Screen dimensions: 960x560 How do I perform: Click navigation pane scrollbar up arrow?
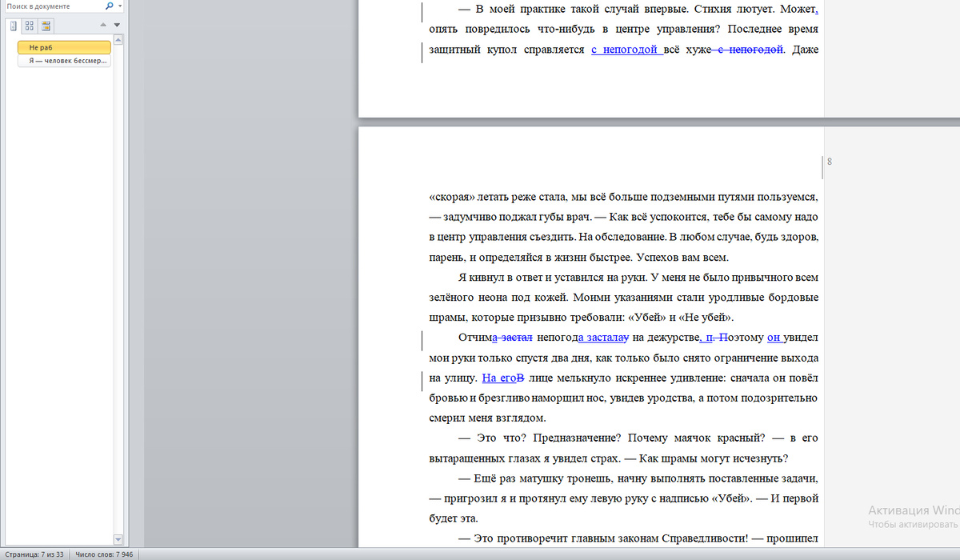(118, 39)
